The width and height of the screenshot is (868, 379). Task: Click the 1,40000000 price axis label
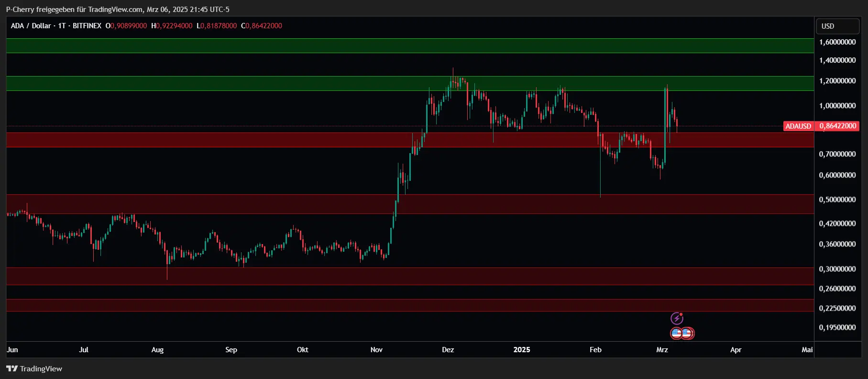click(x=837, y=60)
